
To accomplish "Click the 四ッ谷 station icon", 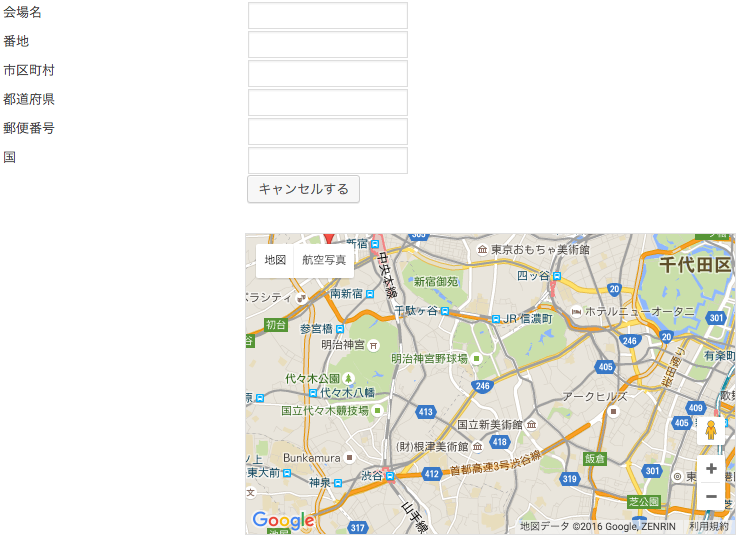I will click(x=557, y=276).
